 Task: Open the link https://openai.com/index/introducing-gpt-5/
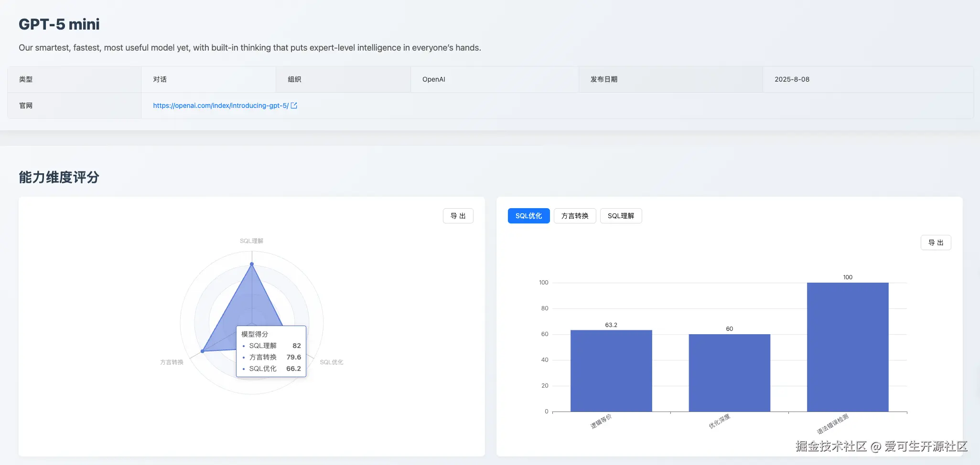tap(221, 105)
